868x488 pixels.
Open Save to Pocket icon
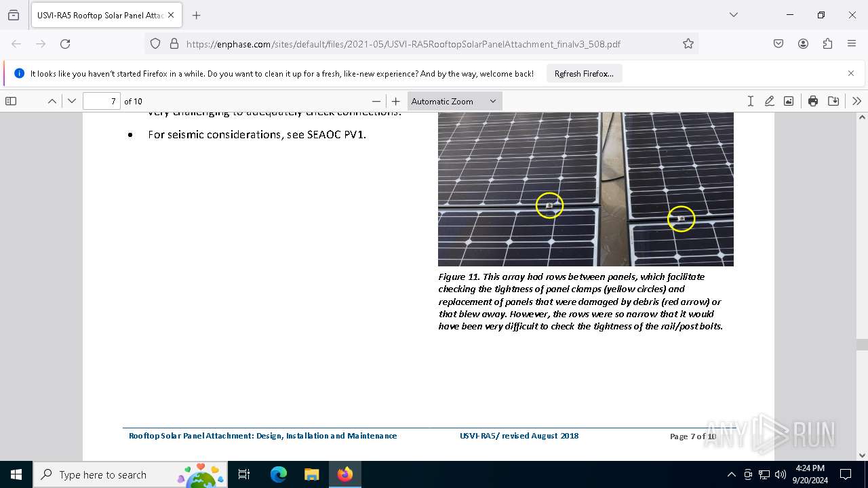778,43
